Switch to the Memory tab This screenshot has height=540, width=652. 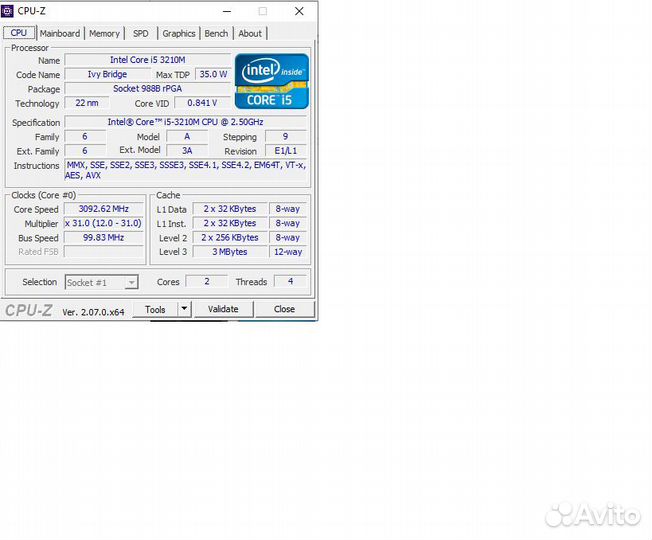click(104, 33)
